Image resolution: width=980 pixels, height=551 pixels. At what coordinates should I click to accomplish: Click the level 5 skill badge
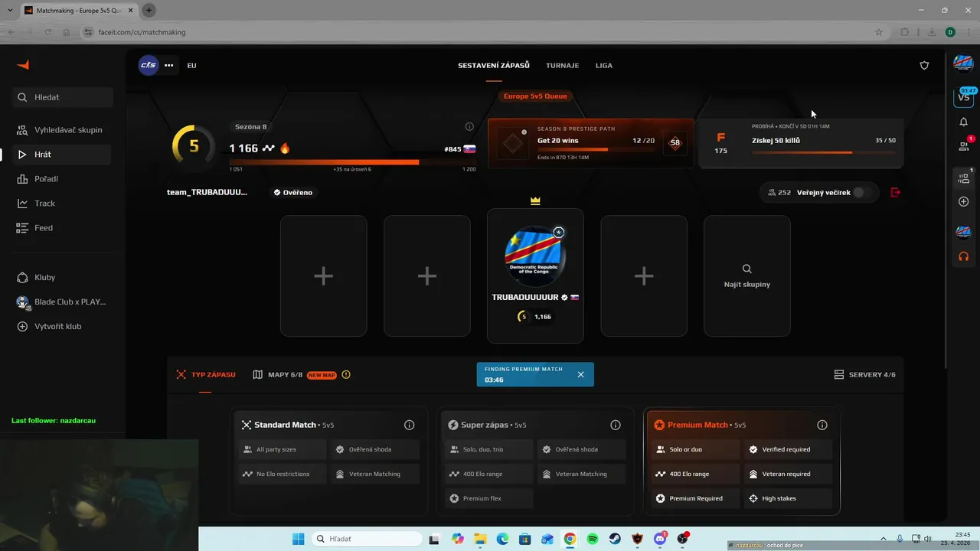(x=194, y=145)
